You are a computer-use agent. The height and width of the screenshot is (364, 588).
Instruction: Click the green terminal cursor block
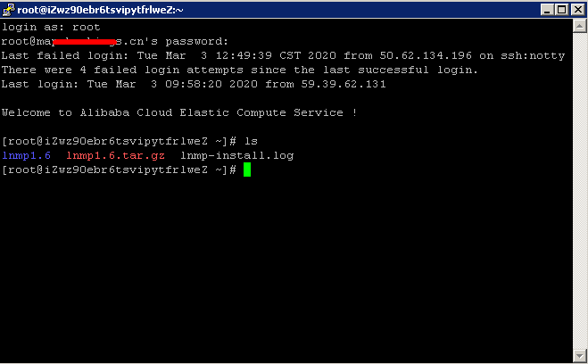tap(247, 170)
